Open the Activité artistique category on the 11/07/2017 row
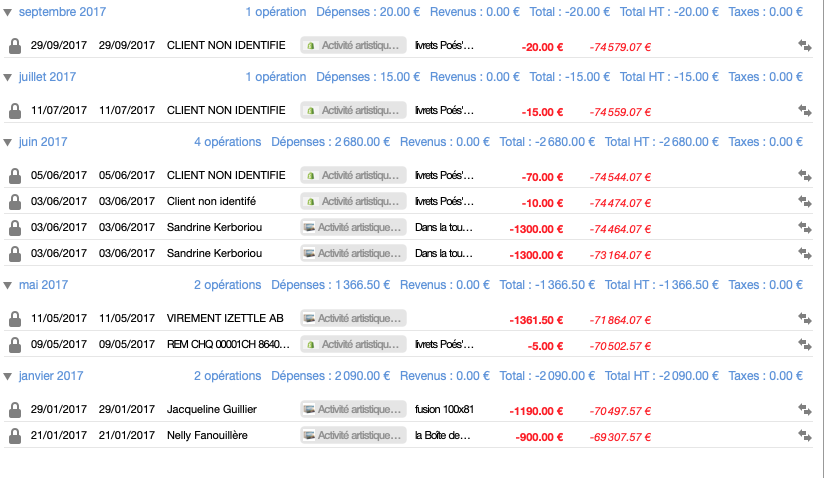This screenshot has width=824, height=478. [x=353, y=111]
